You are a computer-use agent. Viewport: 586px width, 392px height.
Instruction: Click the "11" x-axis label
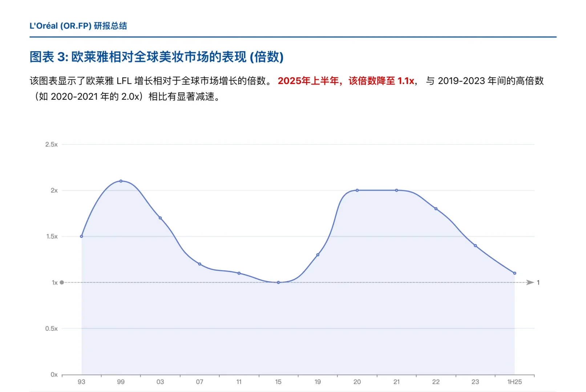point(239,382)
